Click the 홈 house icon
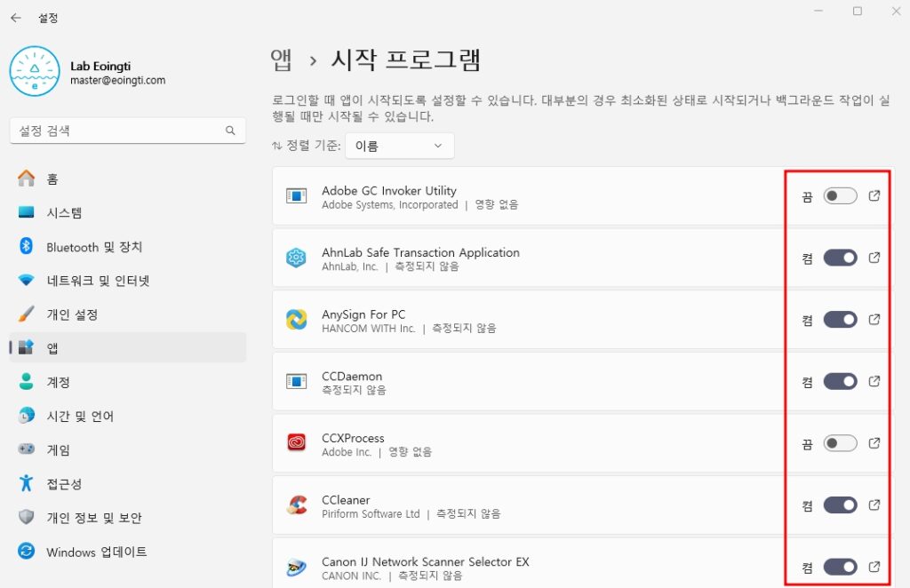 click(26, 178)
